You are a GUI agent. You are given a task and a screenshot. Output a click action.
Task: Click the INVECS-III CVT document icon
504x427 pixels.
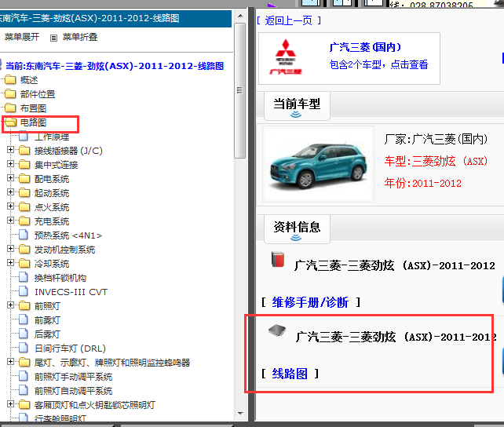tap(23, 291)
